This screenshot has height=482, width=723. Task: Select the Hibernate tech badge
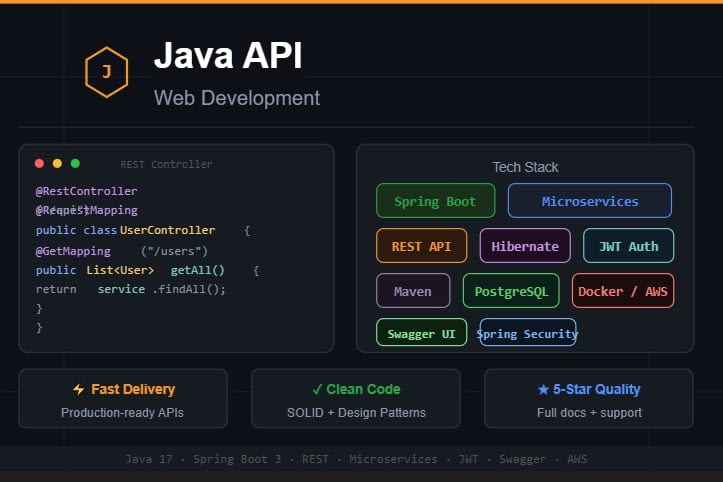coord(525,246)
